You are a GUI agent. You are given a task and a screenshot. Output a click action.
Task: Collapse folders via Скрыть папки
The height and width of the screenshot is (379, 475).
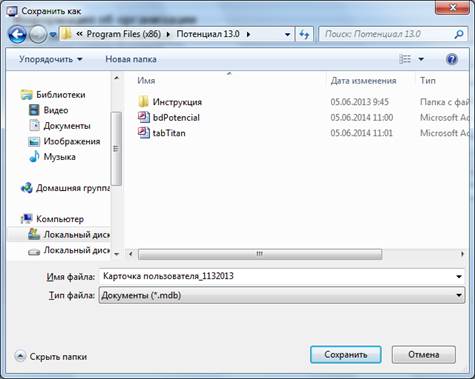pos(51,357)
